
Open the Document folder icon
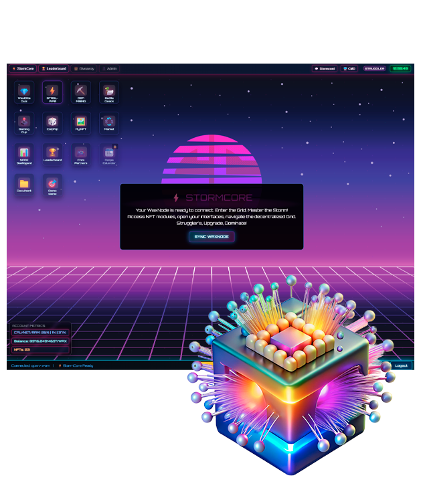pos(24,185)
